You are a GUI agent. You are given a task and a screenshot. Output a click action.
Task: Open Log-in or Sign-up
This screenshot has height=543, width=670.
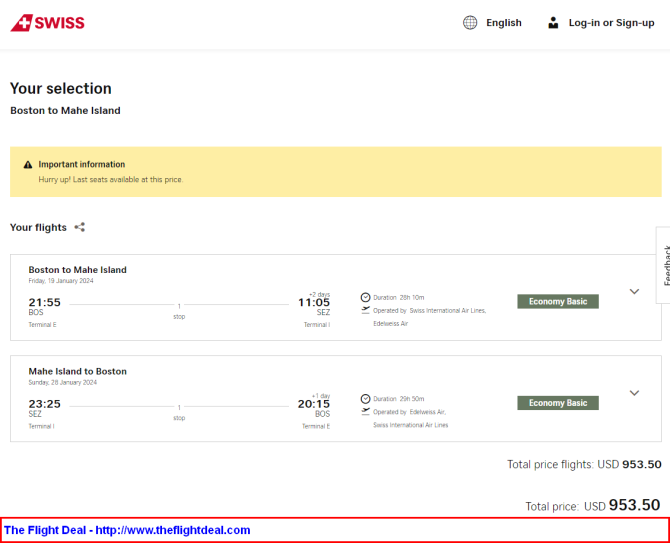tap(611, 23)
